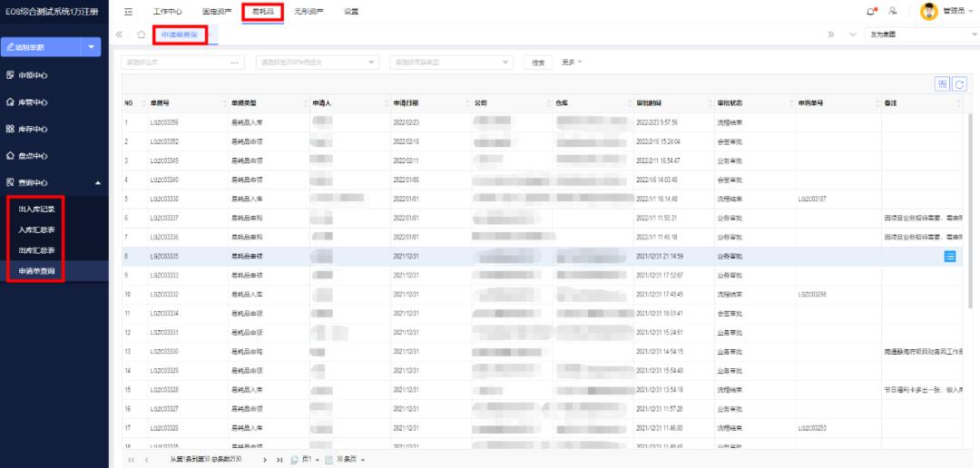Collapse the 查询中心 menu arrow
Viewport: 980px width, 468px height.
tap(97, 183)
